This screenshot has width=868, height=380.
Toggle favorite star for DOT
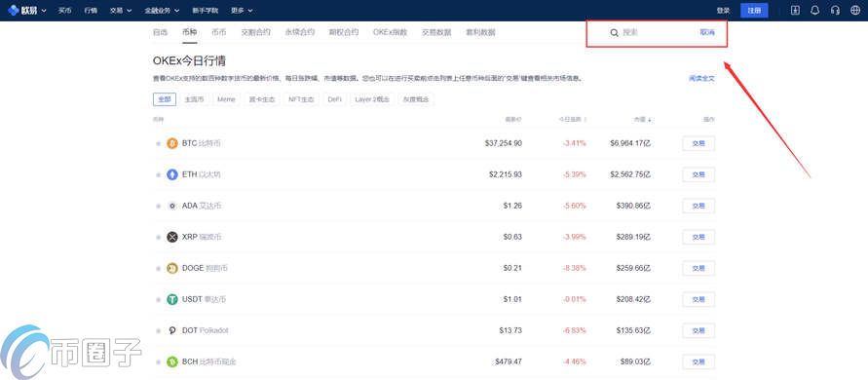tap(159, 330)
